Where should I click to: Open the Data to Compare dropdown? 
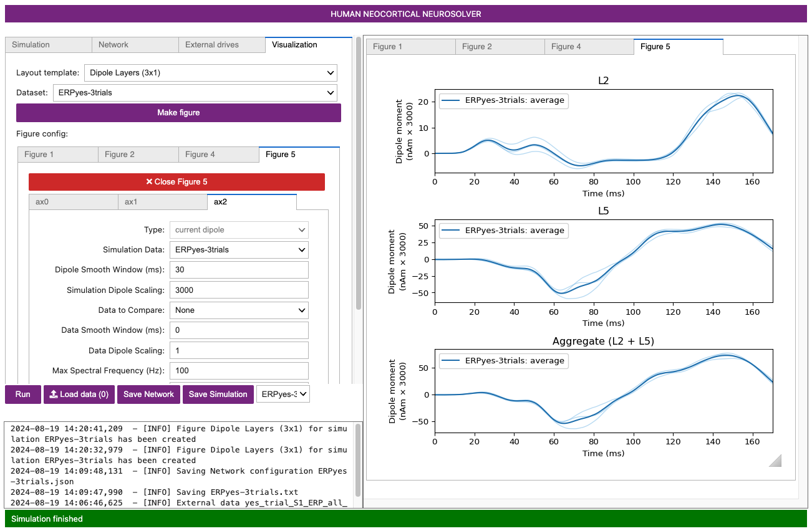(239, 310)
